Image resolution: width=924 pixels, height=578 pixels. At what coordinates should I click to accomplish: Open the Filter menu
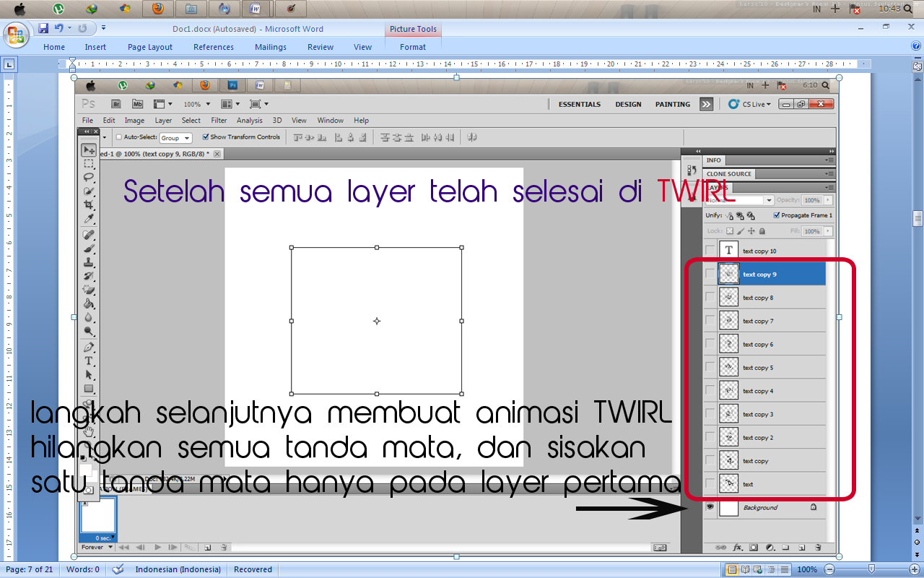[x=217, y=120]
